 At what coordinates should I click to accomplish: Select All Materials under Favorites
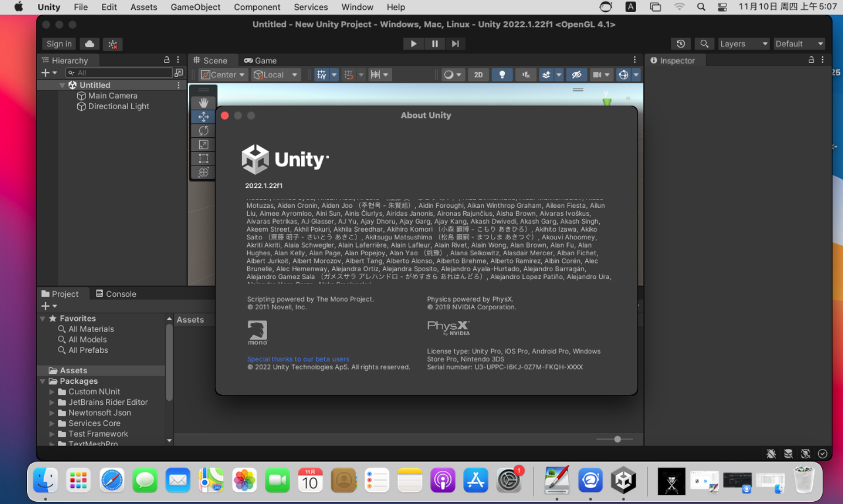click(91, 329)
